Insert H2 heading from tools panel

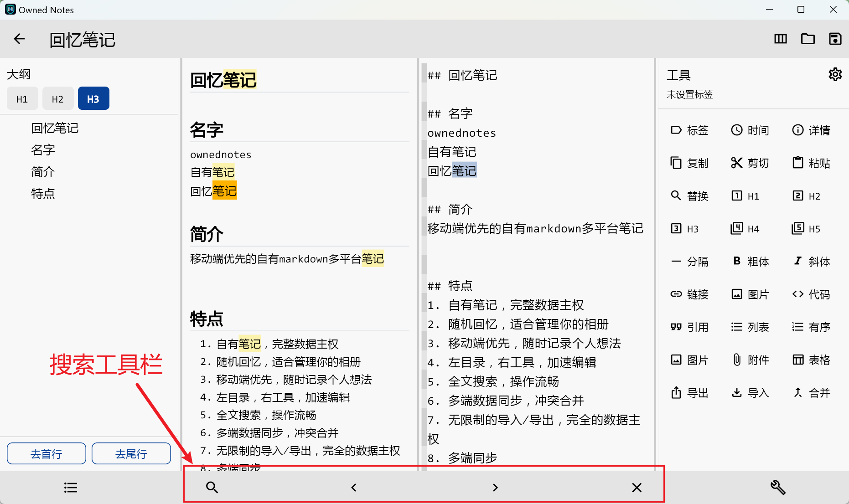807,196
